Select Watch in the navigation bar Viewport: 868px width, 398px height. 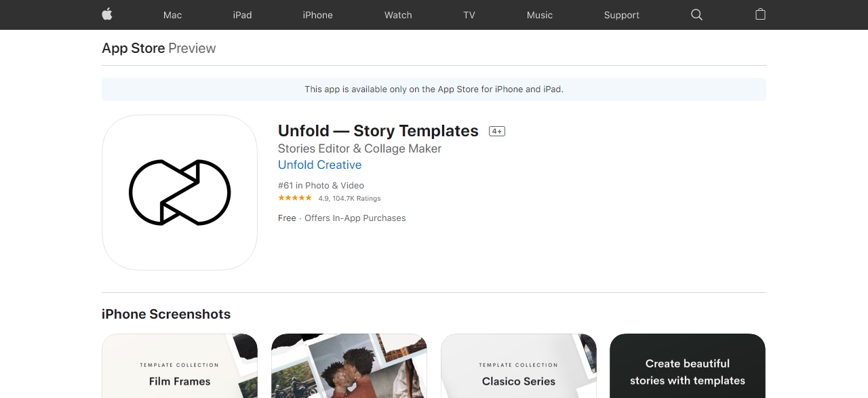pos(398,15)
